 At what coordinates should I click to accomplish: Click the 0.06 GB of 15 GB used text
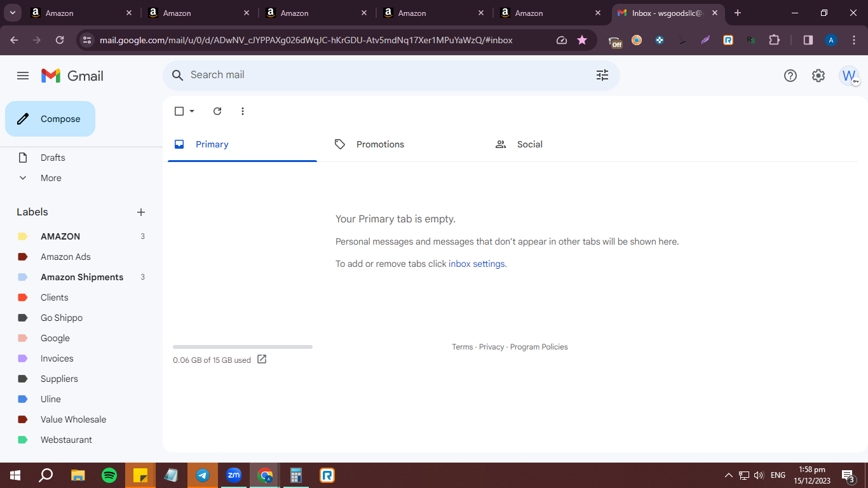pos(212,360)
